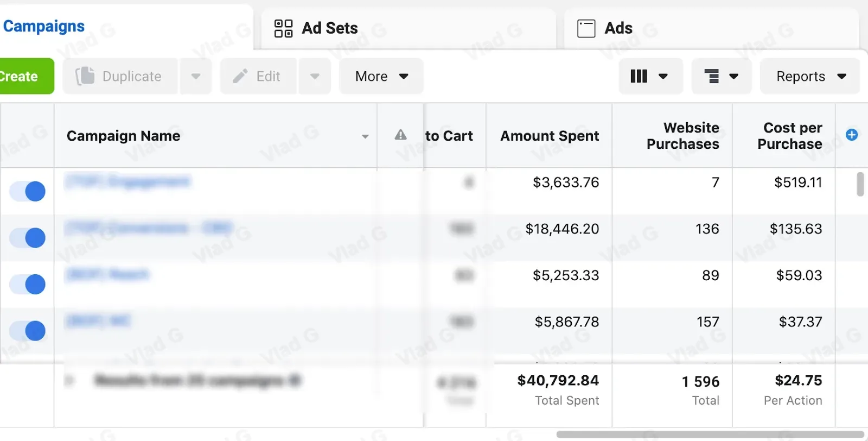Screen dimensions: 868x441
Task: Open the Campaign Name column dropdown arrow
Action: pos(365,136)
